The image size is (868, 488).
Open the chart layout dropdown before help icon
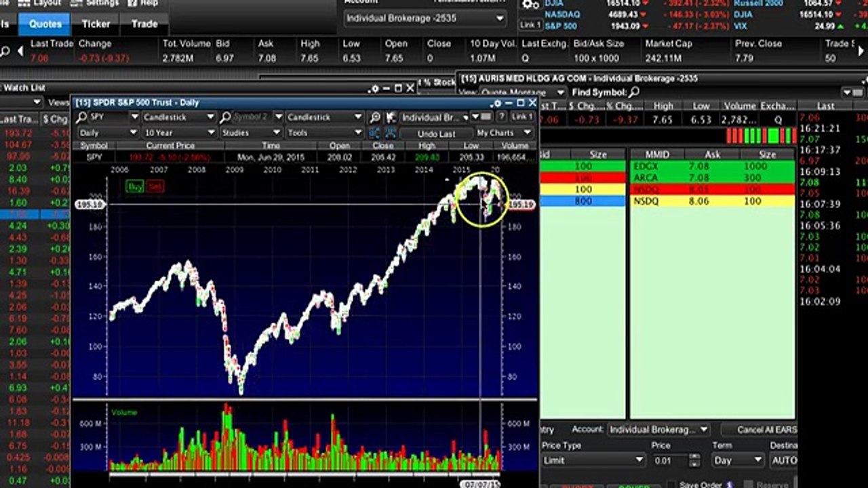coord(481,117)
